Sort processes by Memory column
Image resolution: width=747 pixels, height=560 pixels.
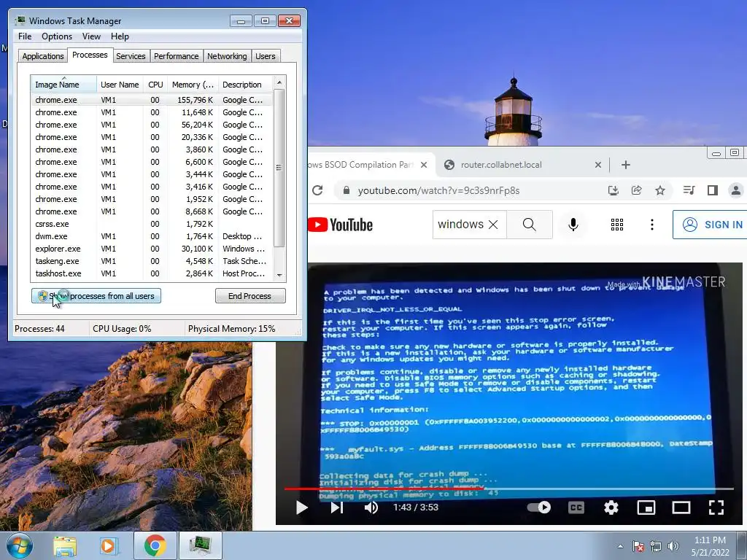point(193,85)
